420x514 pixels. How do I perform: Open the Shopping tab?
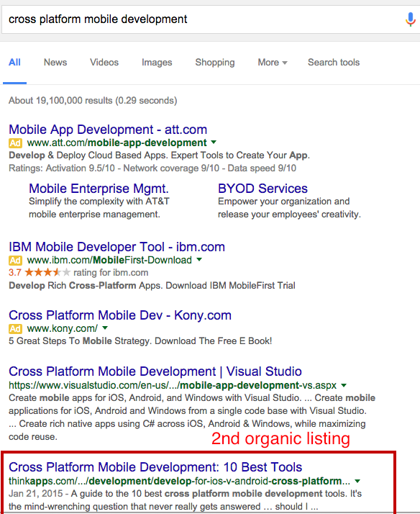215,63
